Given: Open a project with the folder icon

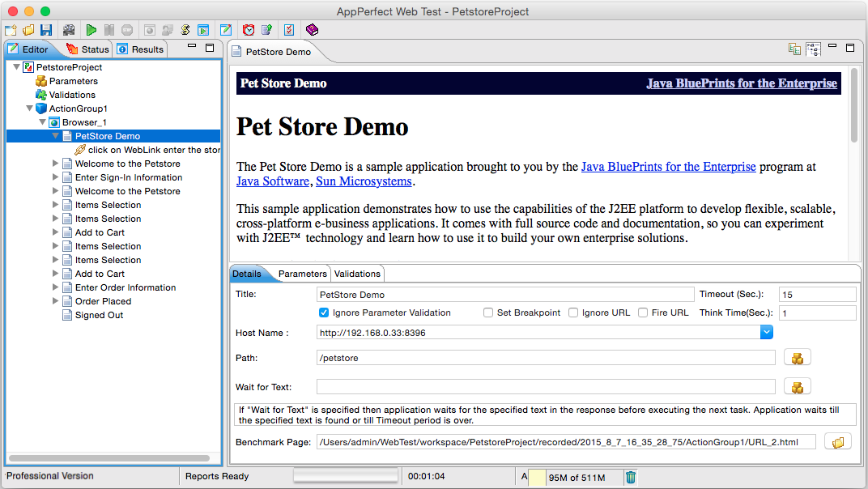Looking at the screenshot, I should [28, 30].
